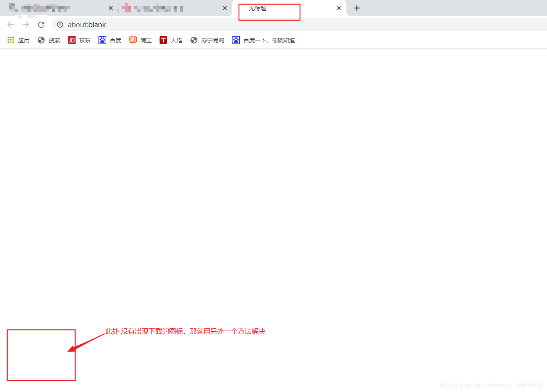Screen dimensions: 547x392
Task: Close the second browser tab
Action: (225, 8)
